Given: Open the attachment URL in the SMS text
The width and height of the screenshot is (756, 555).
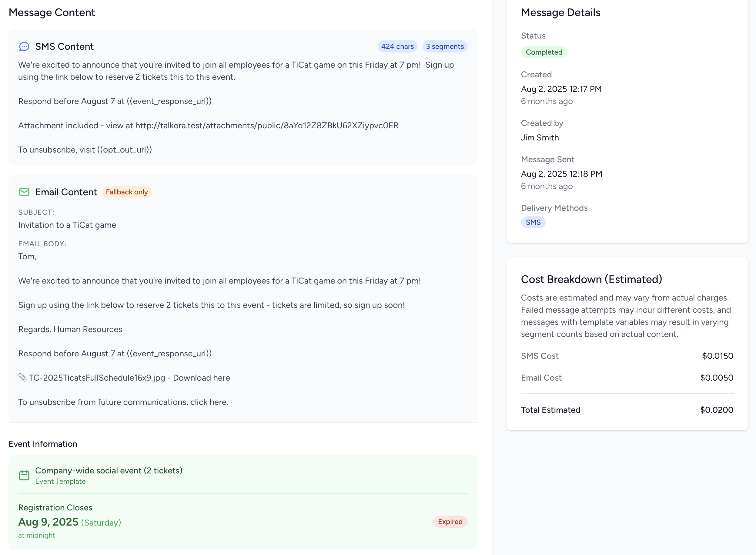Looking at the screenshot, I should [x=266, y=125].
